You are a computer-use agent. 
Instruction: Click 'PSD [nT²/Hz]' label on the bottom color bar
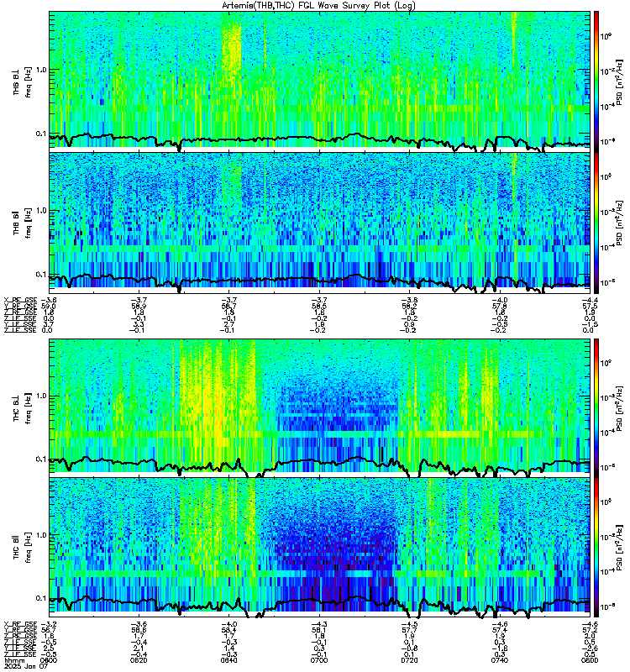point(618,547)
